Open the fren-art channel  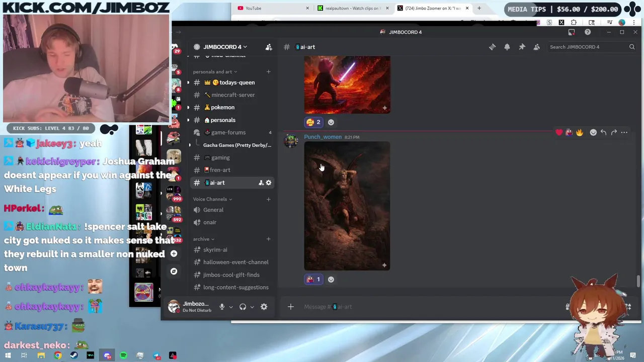232,170
